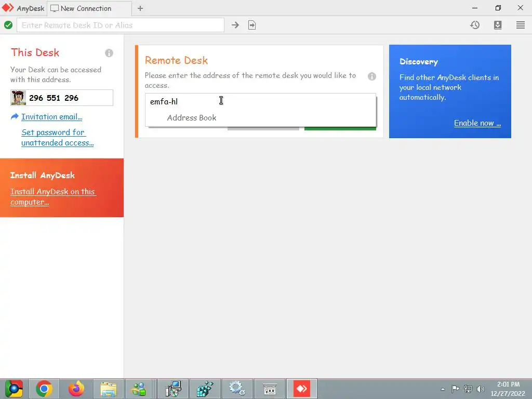Screen dimensions: 532x399
Task: Click the green connection status checkmark
Action: [8, 25]
